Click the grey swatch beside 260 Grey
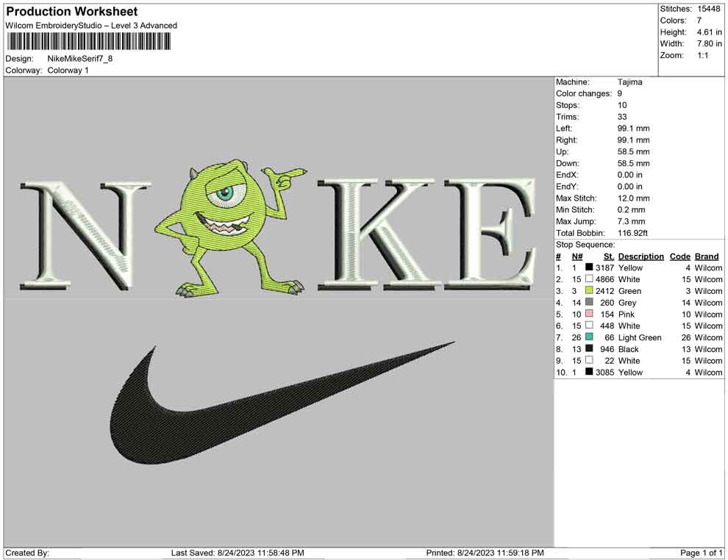This screenshot has width=728, height=560. [x=589, y=302]
